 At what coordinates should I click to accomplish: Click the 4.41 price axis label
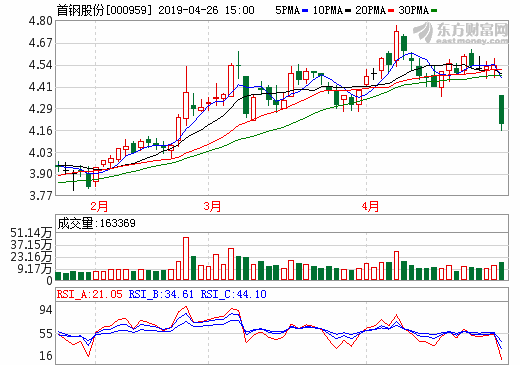40,87
